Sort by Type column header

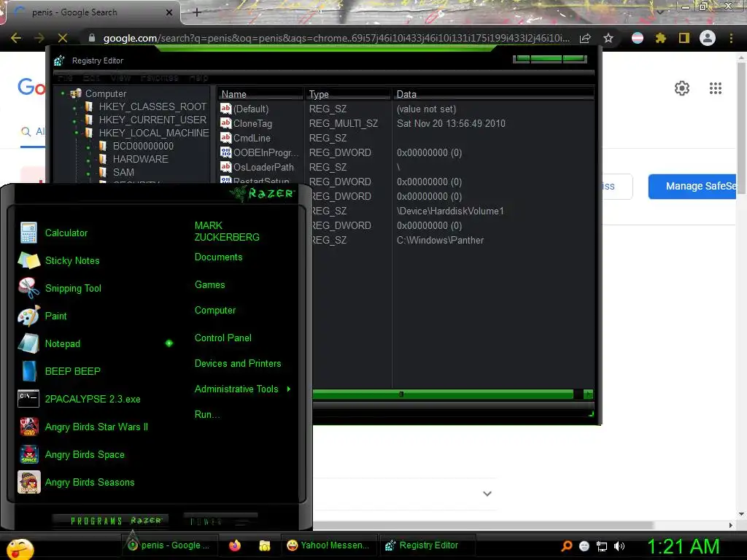[x=347, y=94]
